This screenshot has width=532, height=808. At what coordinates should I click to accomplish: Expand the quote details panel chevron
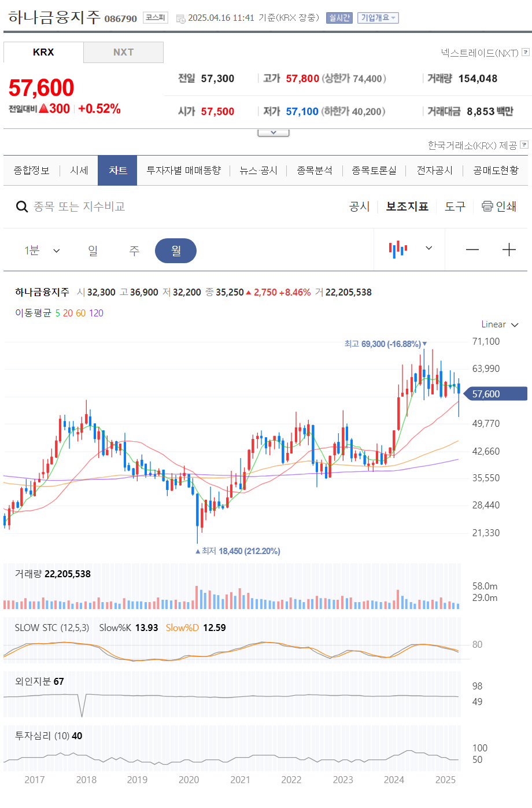(x=274, y=132)
